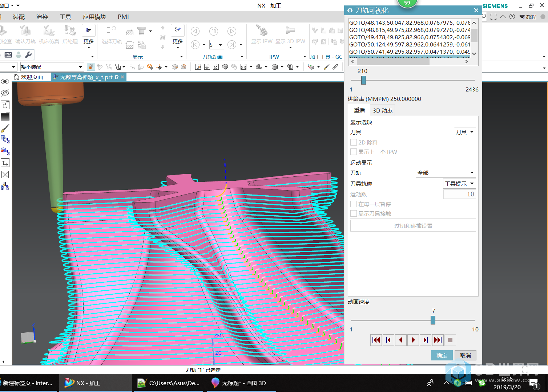The height and width of the screenshot is (392, 548).
Task: Open the 刀具 display dropdown
Action: click(465, 132)
